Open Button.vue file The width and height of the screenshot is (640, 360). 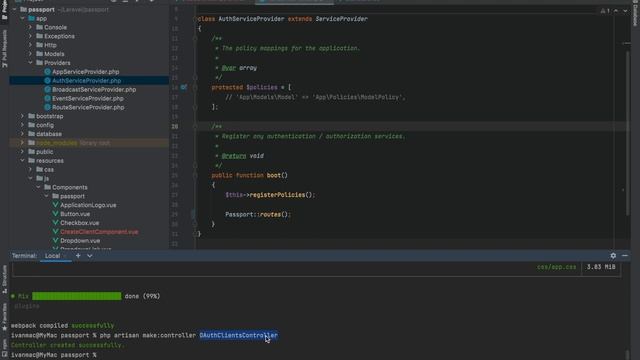pos(75,214)
